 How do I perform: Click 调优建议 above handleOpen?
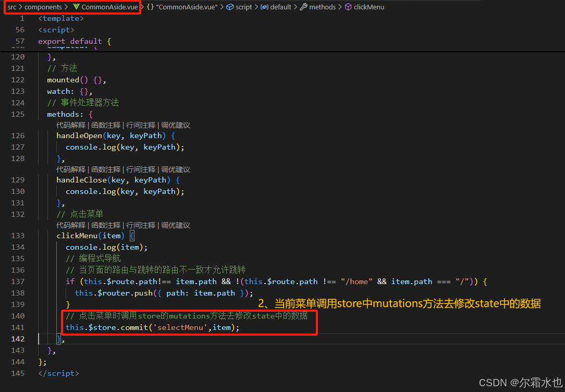176,125
